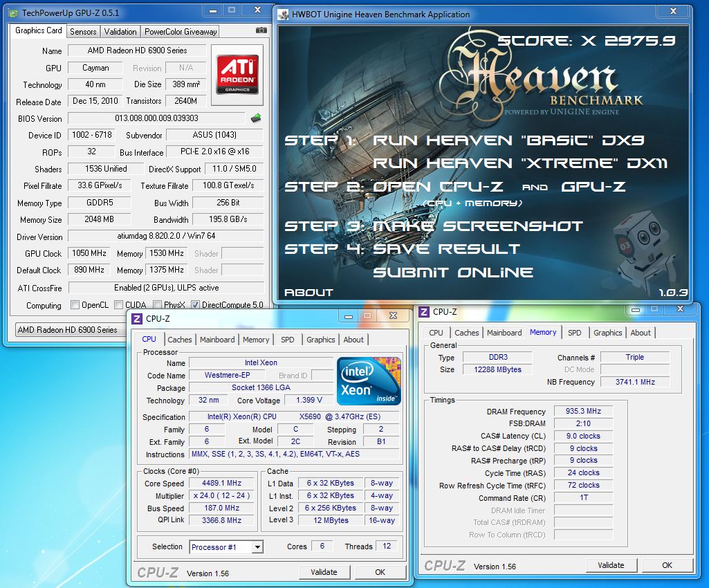This screenshot has width=709, height=588.
Task: Click the CPU-Z link in Step 2
Action: (x=471, y=186)
